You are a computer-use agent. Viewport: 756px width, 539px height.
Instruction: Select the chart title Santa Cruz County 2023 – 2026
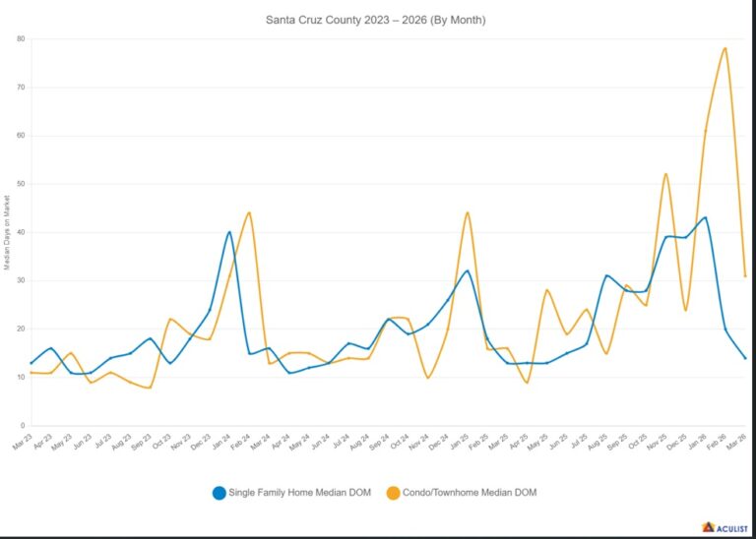[377, 20]
